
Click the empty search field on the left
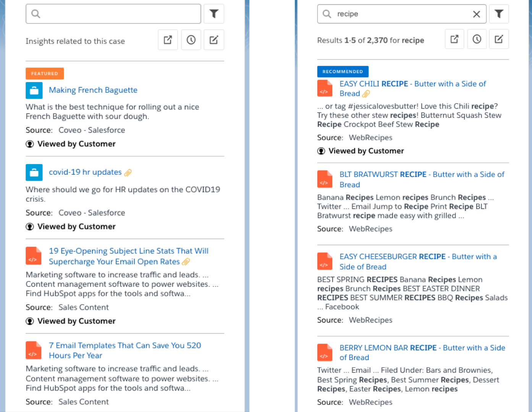click(113, 13)
